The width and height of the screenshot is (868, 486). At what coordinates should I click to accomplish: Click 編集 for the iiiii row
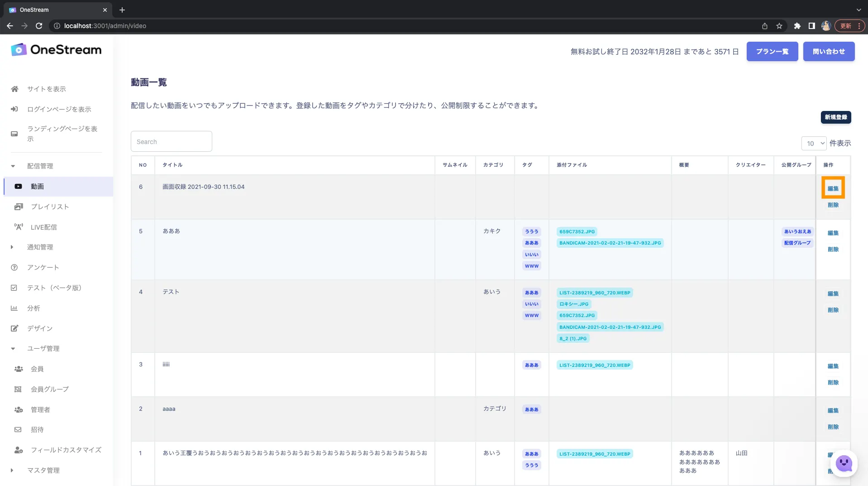[x=833, y=366]
